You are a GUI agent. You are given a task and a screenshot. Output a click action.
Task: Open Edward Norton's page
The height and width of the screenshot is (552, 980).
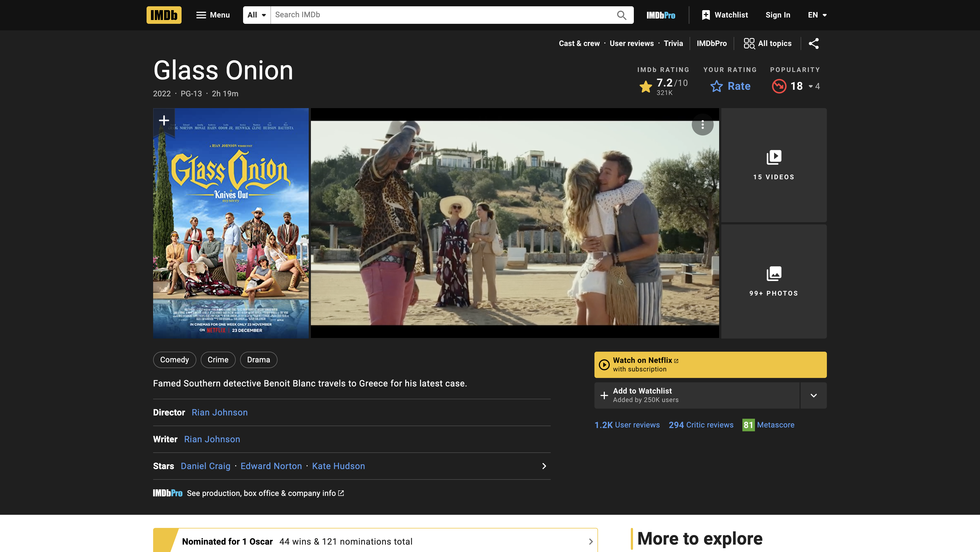point(271,466)
